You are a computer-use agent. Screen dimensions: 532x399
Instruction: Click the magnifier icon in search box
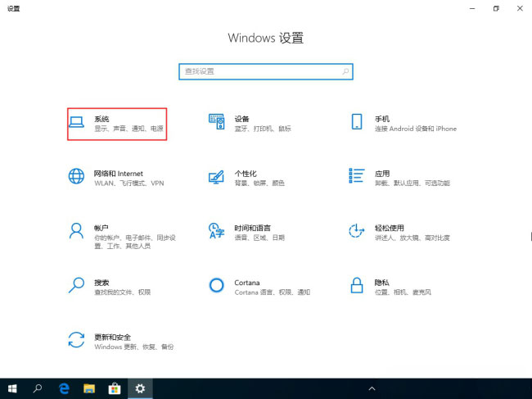click(345, 71)
